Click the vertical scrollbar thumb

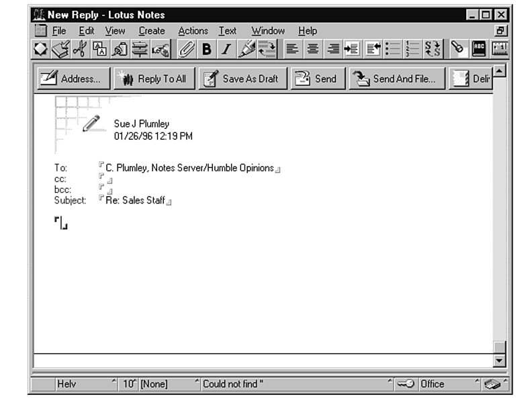click(499, 347)
